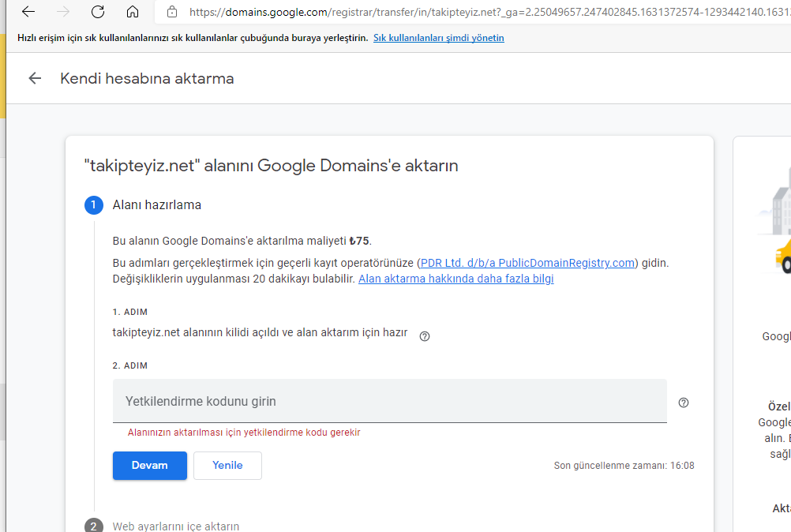Click the domains.google.com address bar URL
The image size is (791, 532).
tap(489, 12)
